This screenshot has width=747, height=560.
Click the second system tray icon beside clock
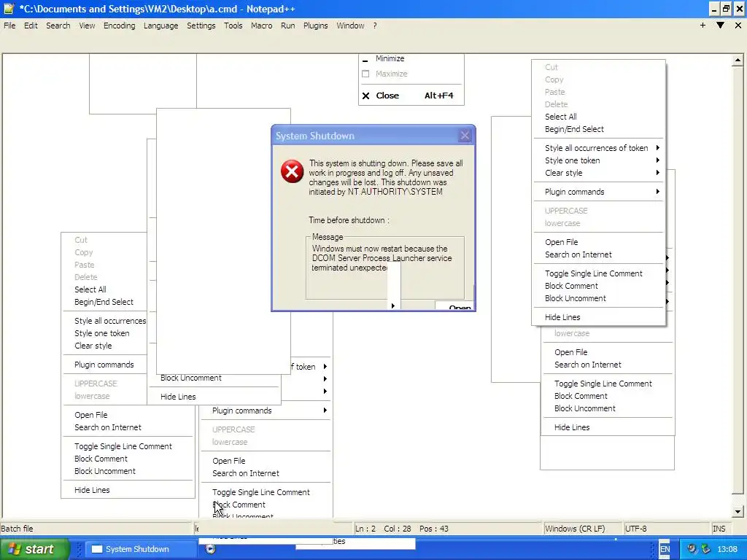pyautogui.click(x=705, y=549)
